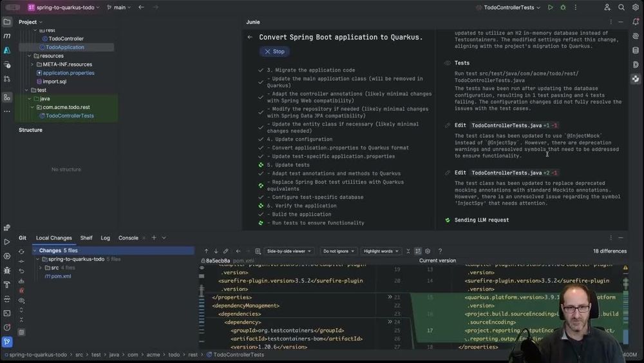This screenshot has width=644, height=363.
Task: Open Junie panel options three dots
Action: pos(611,22)
